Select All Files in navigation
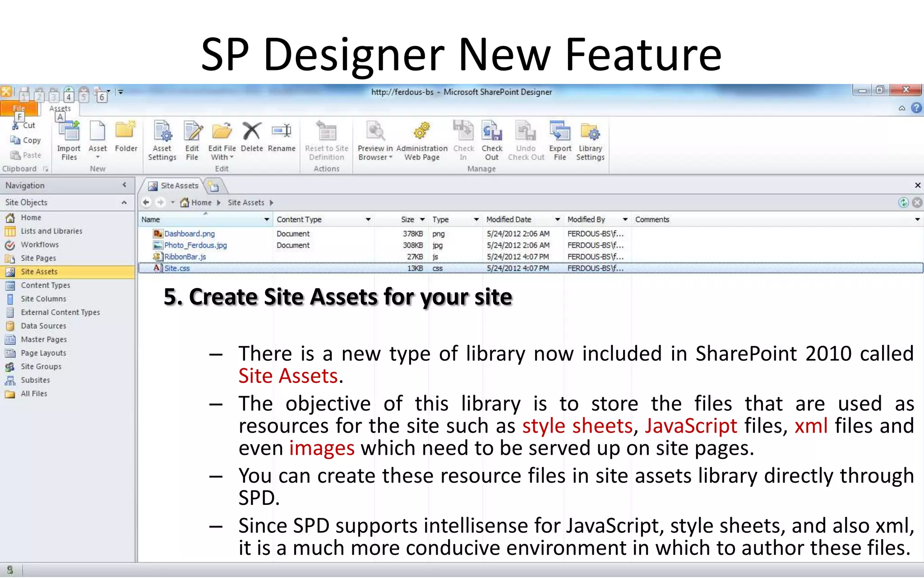924x578 pixels. [x=34, y=394]
